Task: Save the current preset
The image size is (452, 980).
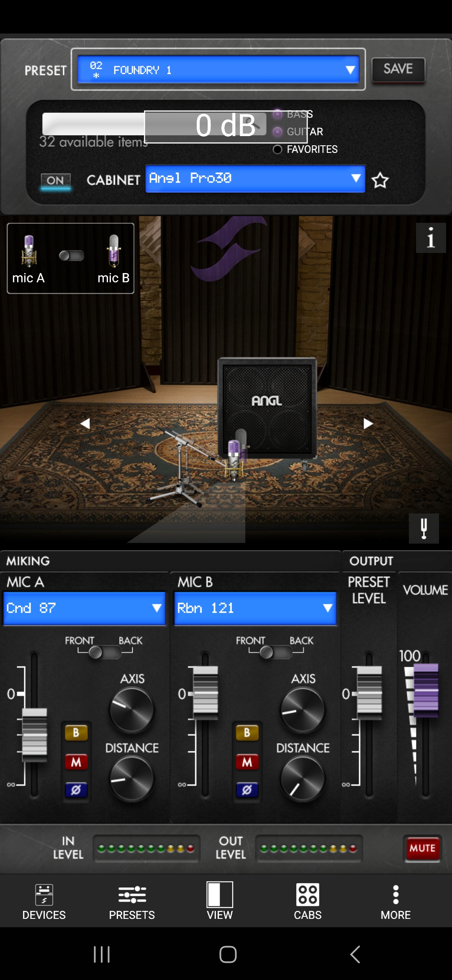Action: click(398, 70)
